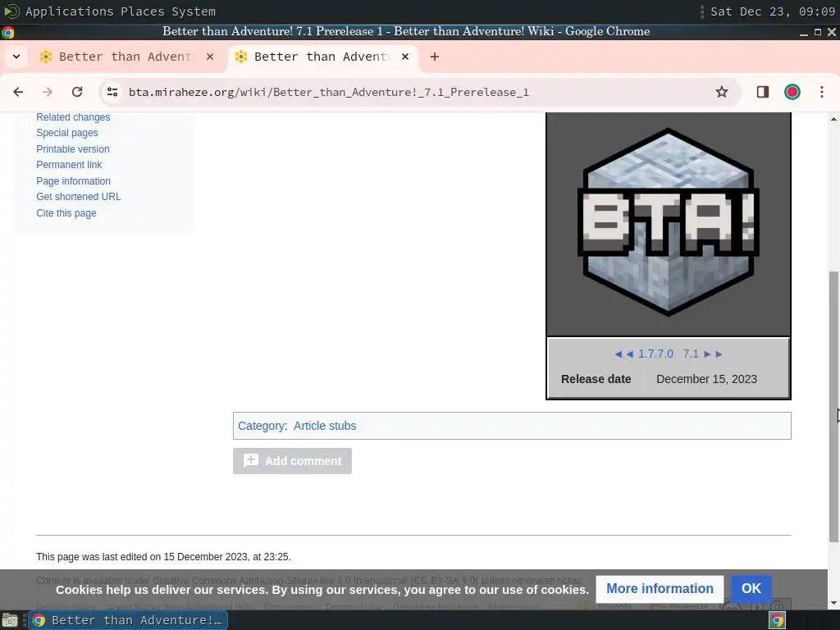
Task: Close the active Better than Adventure tab
Action: pyautogui.click(x=405, y=57)
